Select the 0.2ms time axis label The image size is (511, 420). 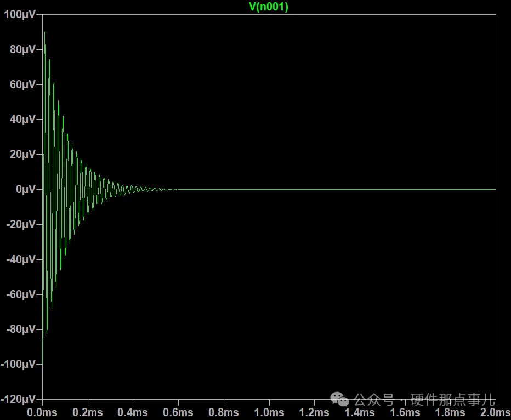[x=88, y=412]
